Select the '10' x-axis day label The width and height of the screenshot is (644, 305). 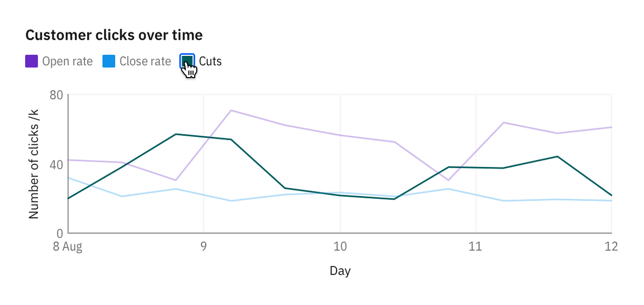pyautogui.click(x=340, y=247)
